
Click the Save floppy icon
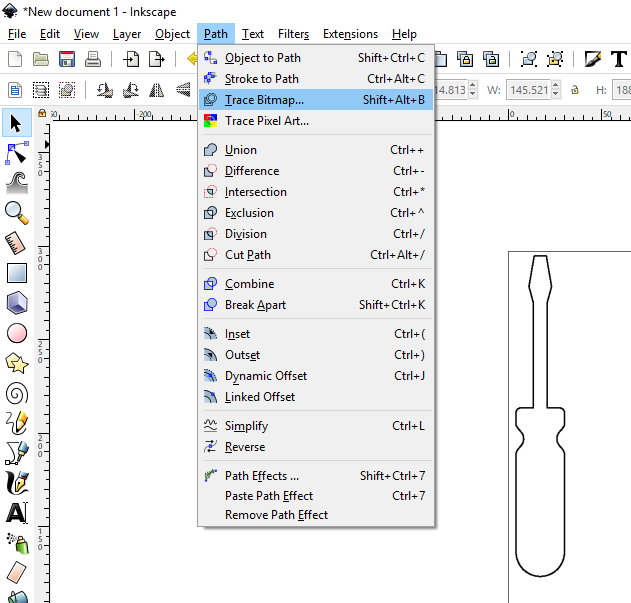coord(67,59)
